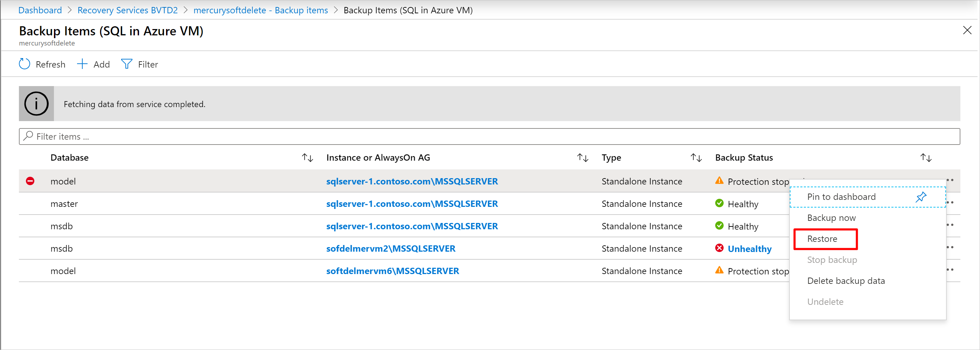Select Restore from the context menu
Screen dimensions: 980x350
[x=822, y=239]
